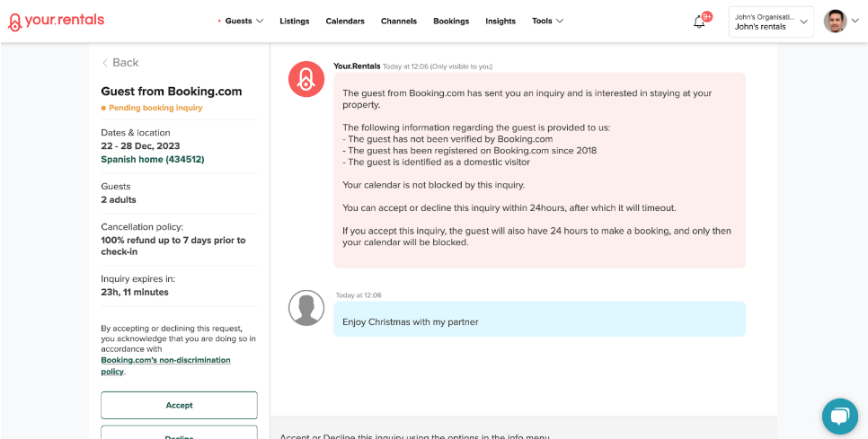Open the notifications bell
The height and width of the screenshot is (439, 868).
699,22
